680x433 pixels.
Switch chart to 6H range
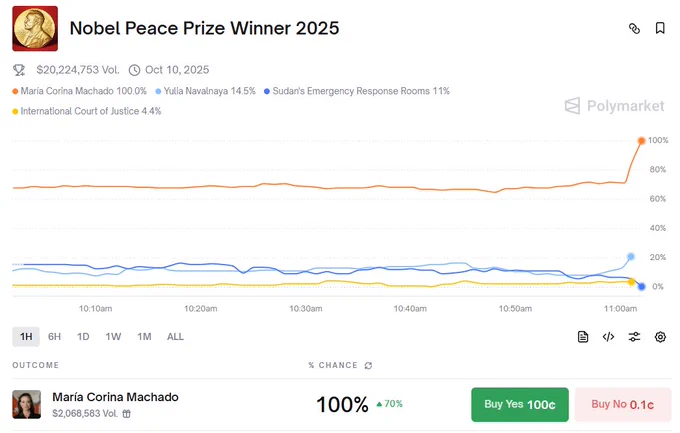tap(54, 337)
